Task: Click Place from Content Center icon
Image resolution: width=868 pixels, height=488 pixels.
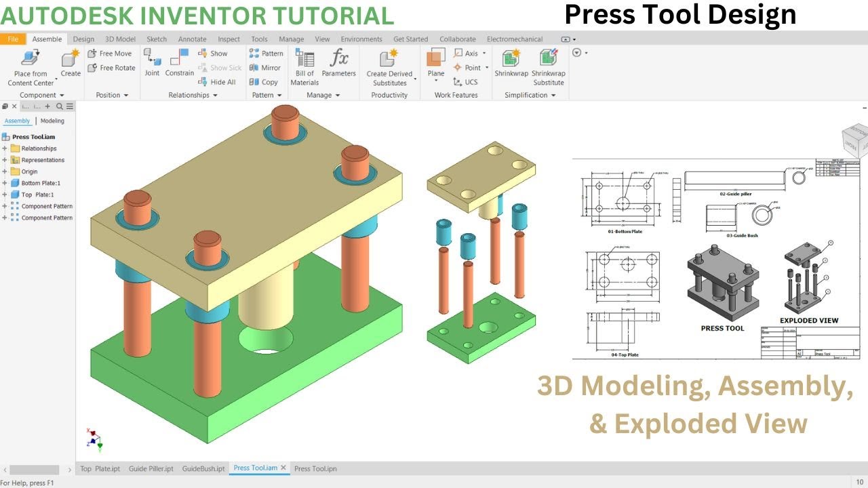Action: click(31, 58)
